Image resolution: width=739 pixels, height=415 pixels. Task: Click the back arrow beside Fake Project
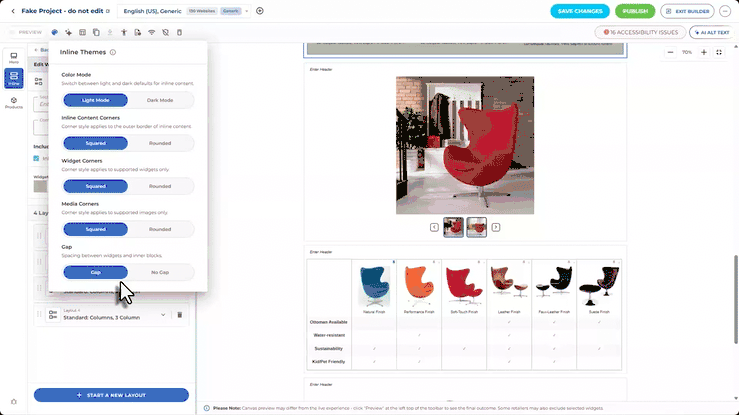[13, 11]
